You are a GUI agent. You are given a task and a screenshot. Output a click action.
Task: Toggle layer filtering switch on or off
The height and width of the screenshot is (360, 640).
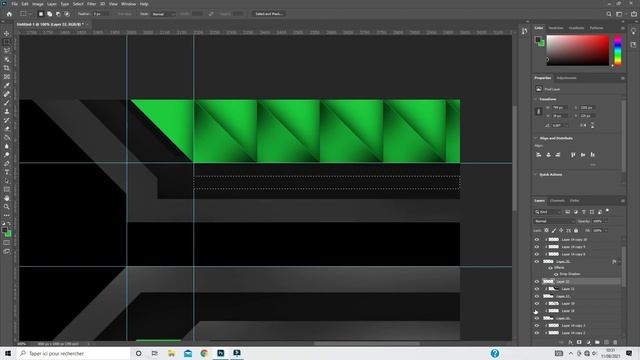(608, 211)
